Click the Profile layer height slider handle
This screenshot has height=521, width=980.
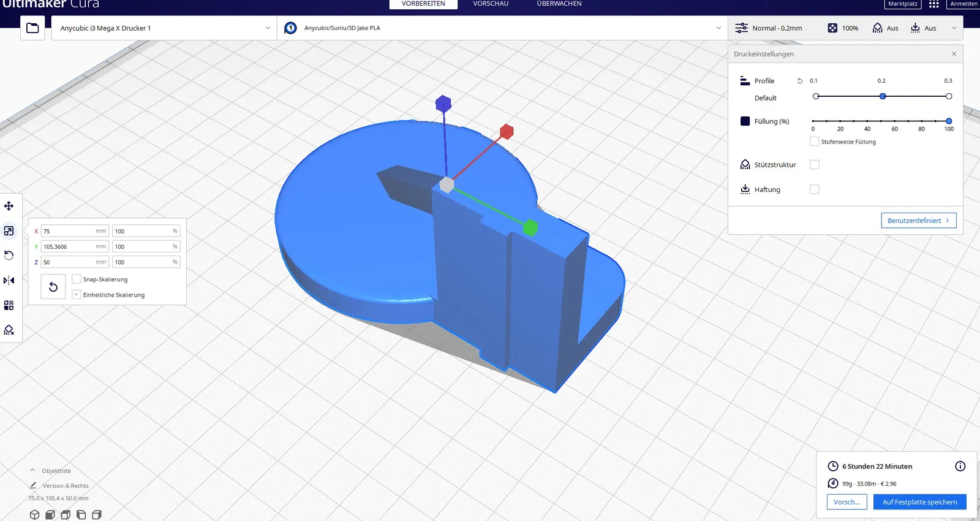(883, 96)
